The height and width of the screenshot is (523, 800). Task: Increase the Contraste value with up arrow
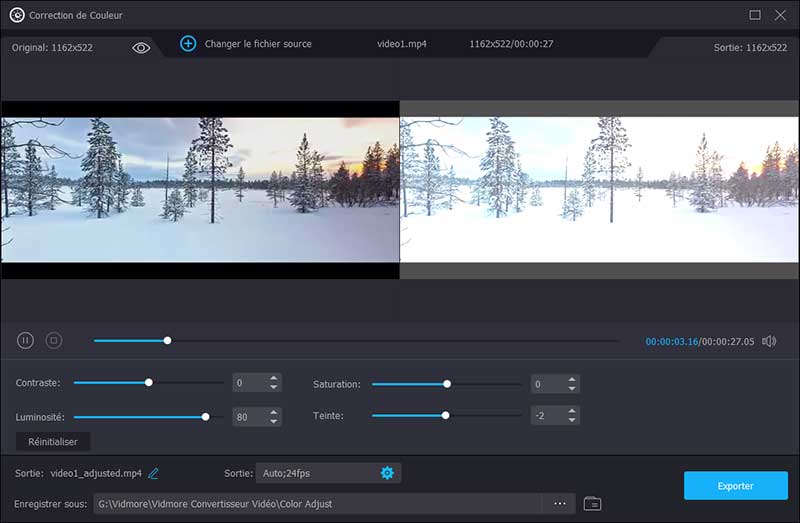point(273,379)
